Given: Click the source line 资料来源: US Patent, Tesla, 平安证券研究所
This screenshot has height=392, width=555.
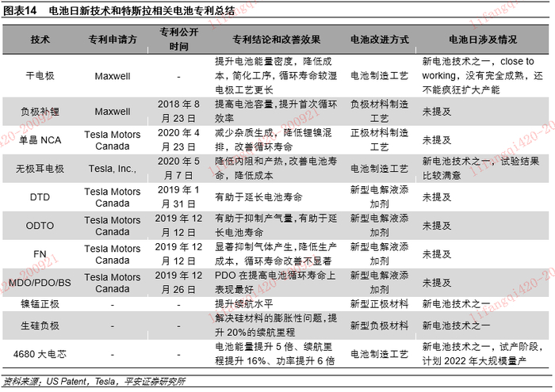Looking at the screenshot, I should pyautogui.click(x=94, y=382).
